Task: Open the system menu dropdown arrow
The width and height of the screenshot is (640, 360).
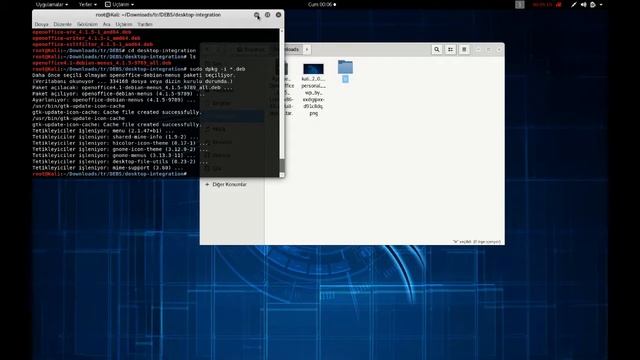Action: pyautogui.click(x=601, y=4)
